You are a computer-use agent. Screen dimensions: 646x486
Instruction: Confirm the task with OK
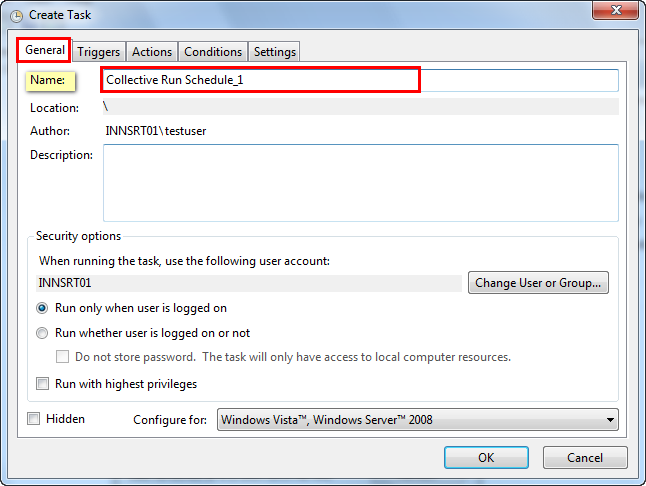click(x=486, y=458)
